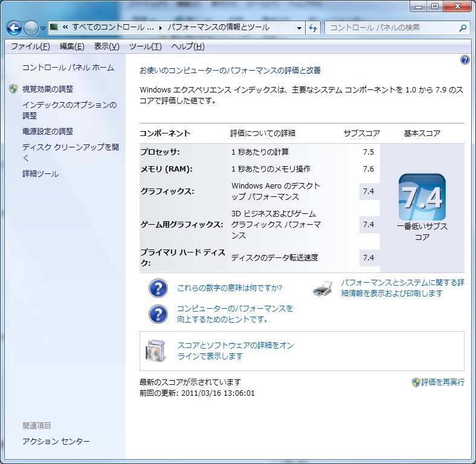
Task: Open the ファイル(F) menu
Action: (30, 47)
